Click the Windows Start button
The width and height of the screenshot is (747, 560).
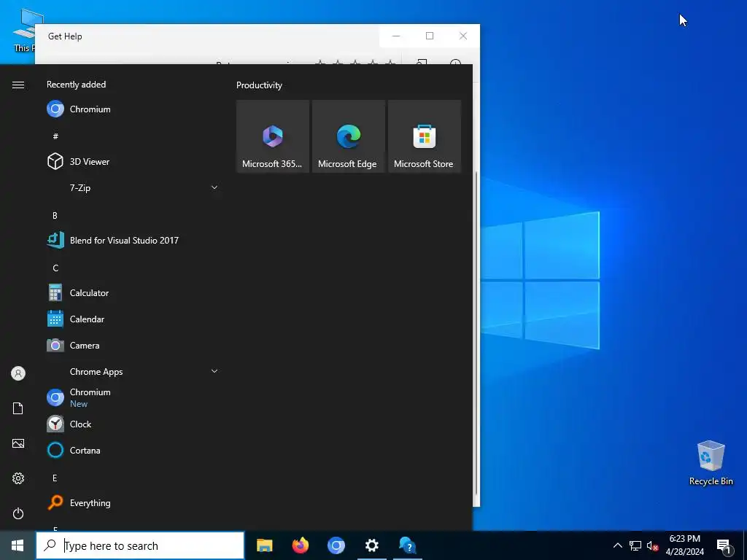click(18, 545)
